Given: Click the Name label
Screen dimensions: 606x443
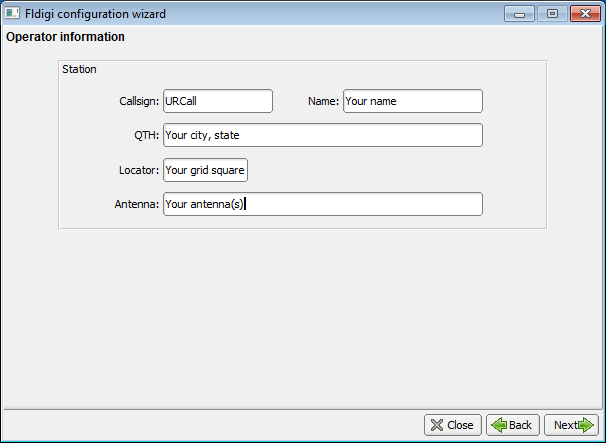Looking at the screenshot, I should point(323,101).
